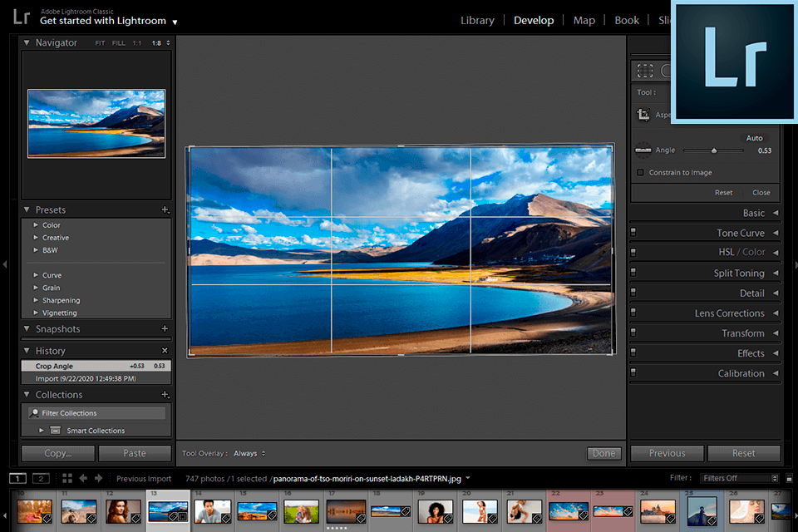
Task: Switch to the Book module
Action: tap(627, 20)
